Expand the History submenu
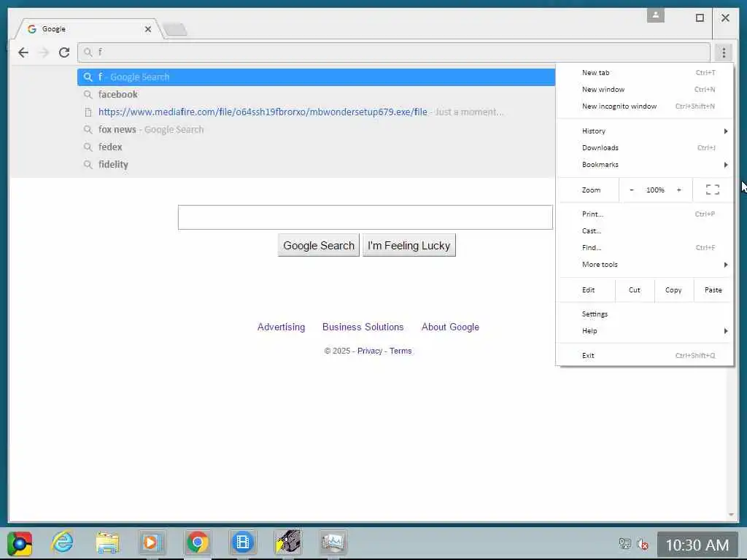This screenshot has height=560, width=747. pos(645,131)
